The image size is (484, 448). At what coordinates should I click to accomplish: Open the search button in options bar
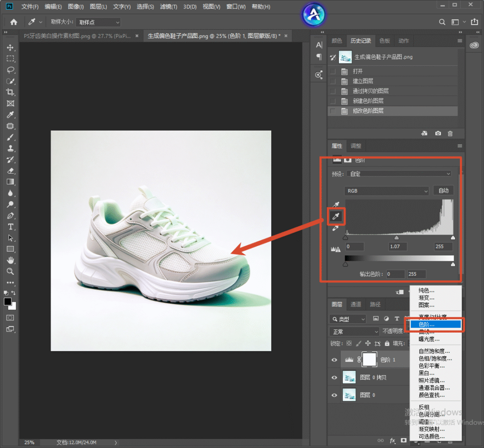[x=442, y=22]
